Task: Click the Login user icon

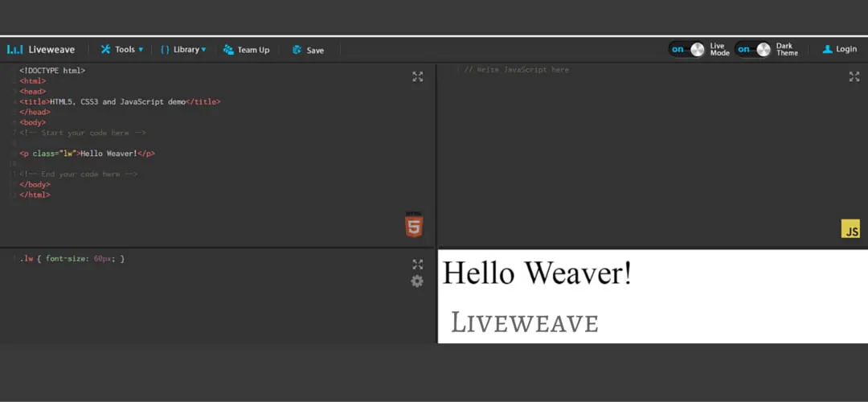Action: [x=828, y=49]
